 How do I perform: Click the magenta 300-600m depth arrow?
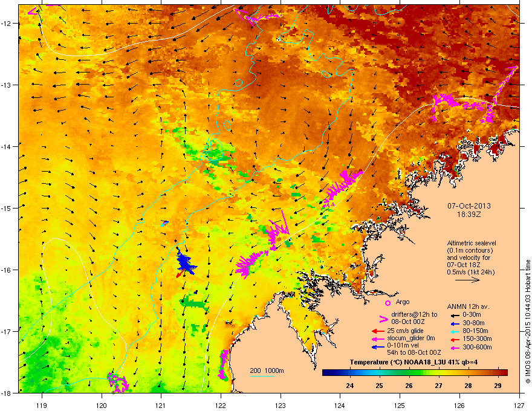(452, 348)
